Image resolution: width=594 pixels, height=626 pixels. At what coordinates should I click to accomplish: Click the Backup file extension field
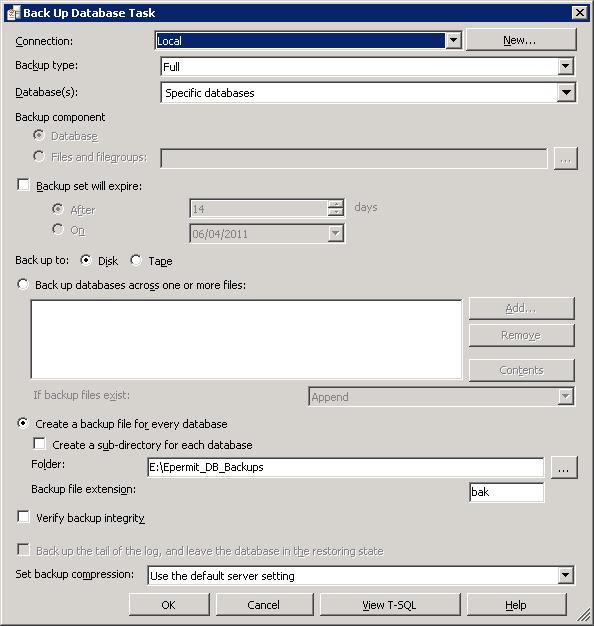tap(507, 492)
